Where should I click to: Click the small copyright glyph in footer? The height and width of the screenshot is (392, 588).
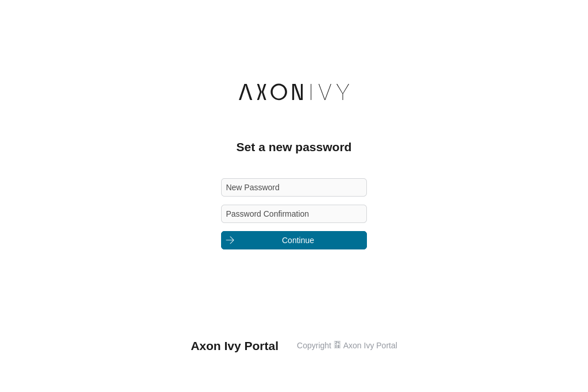[x=337, y=344]
